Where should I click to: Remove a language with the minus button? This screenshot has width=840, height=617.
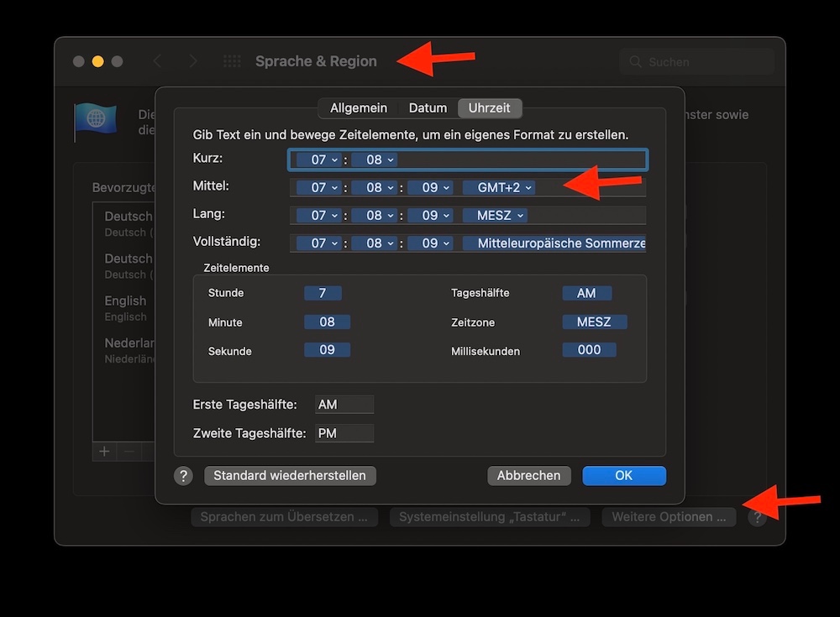click(129, 452)
